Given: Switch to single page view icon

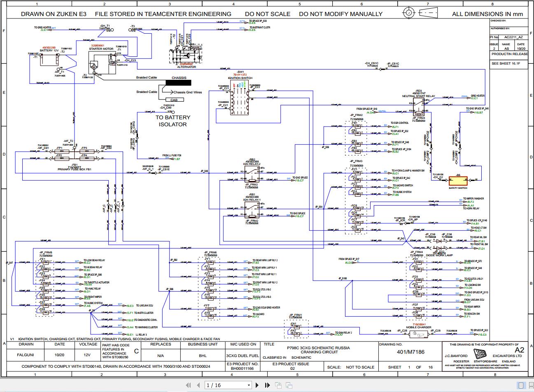Looking at the screenshot, I should pyautogui.click(x=521, y=385).
